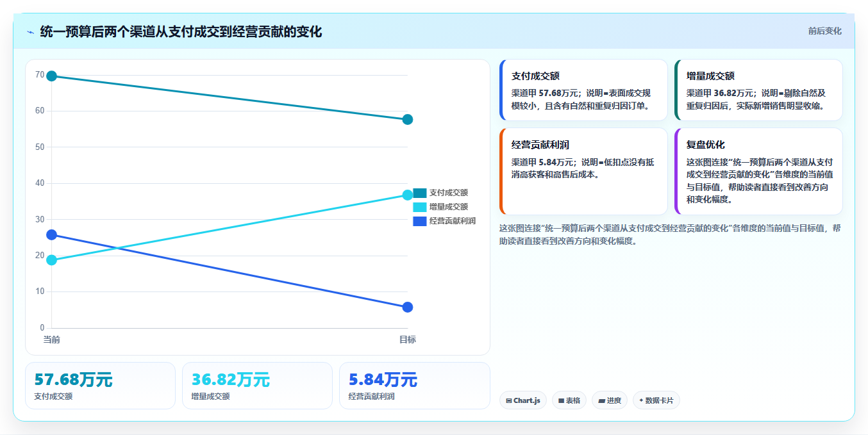The height and width of the screenshot is (435, 868).
Task: Click the summary paragraph below info cards
Action: coord(670,234)
